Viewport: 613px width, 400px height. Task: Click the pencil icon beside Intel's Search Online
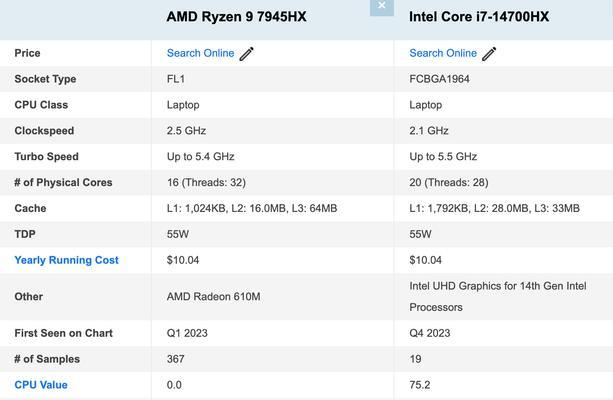click(489, 54)
